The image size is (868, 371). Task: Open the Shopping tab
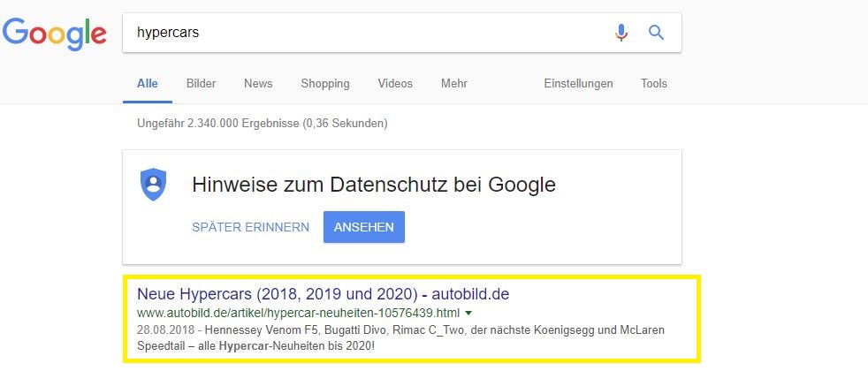[x=325, y=84]
